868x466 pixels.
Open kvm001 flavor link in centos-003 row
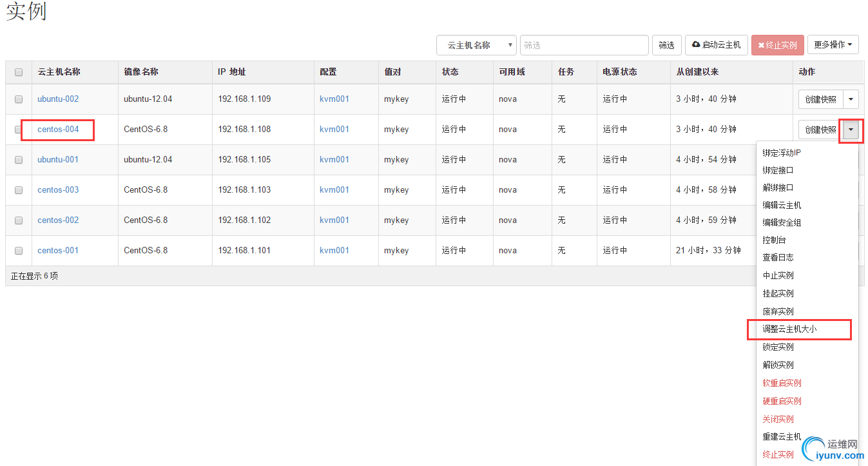(334, 190)
